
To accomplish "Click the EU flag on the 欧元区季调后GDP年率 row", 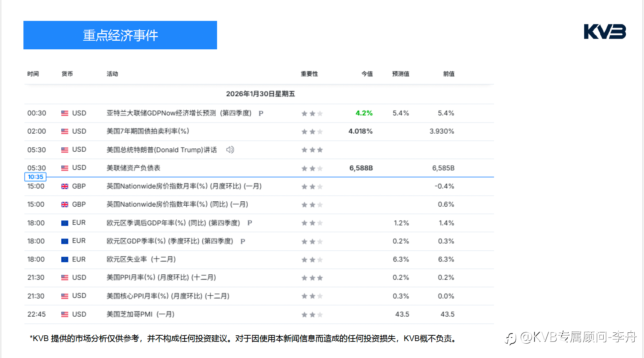I will pos(65,223).
